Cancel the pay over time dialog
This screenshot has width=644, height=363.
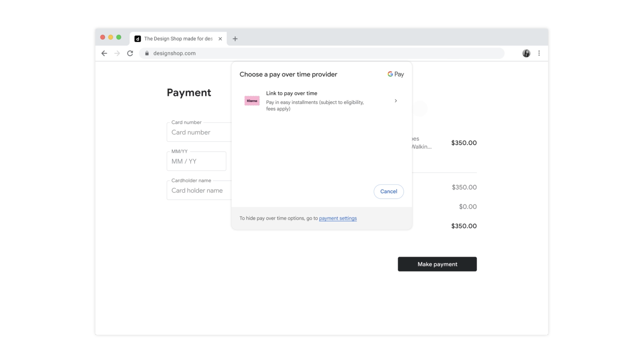(388, 192)
